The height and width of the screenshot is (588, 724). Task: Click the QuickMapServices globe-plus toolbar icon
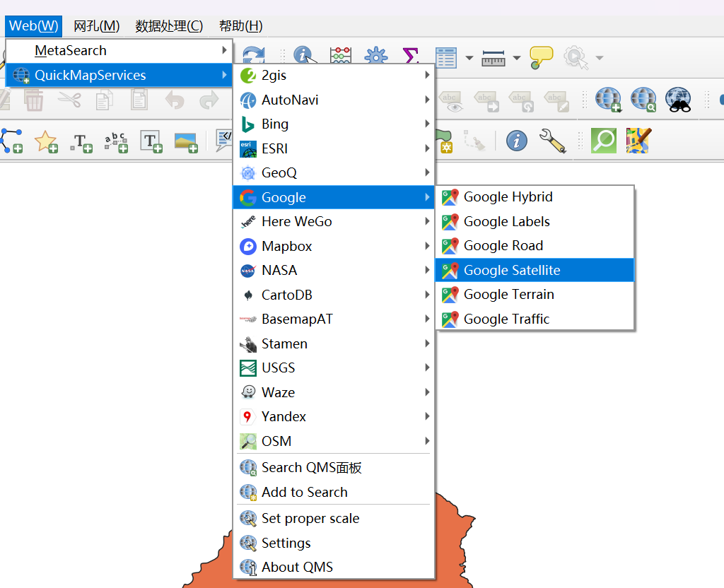coord(608,100)
